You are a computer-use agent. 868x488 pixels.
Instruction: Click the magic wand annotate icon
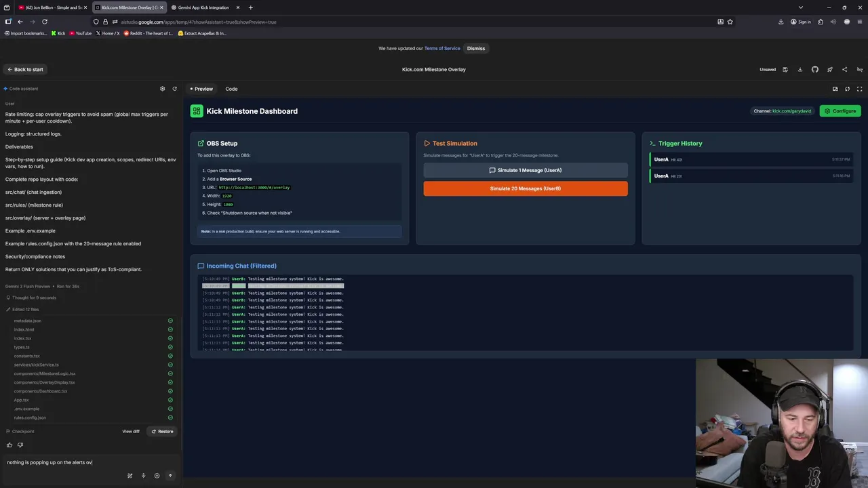pyautogui.click(x=130, y=476)
